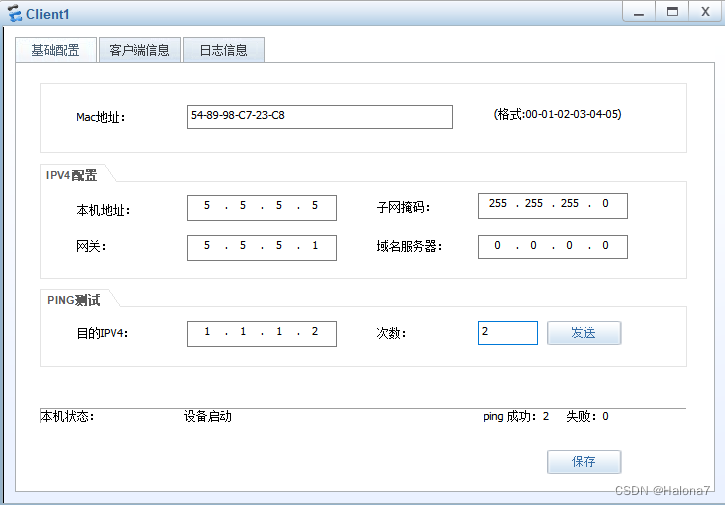Click the Mac地址 input field
This screenshot has height=505, width=725.
319,117
